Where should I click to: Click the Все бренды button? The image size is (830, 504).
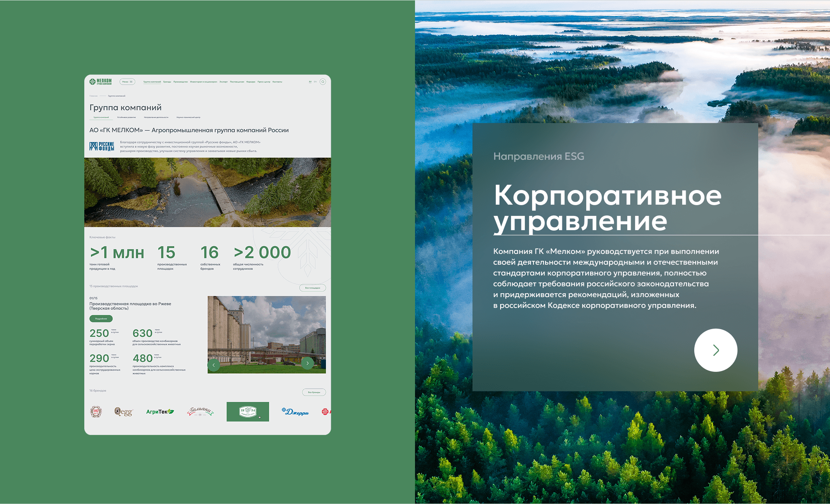[314, 392]
